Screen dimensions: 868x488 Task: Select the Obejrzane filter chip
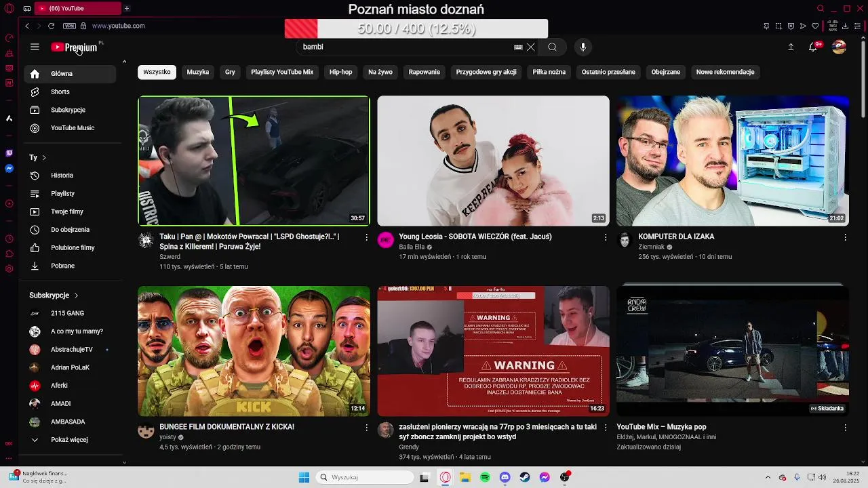(x=666, y=72)
